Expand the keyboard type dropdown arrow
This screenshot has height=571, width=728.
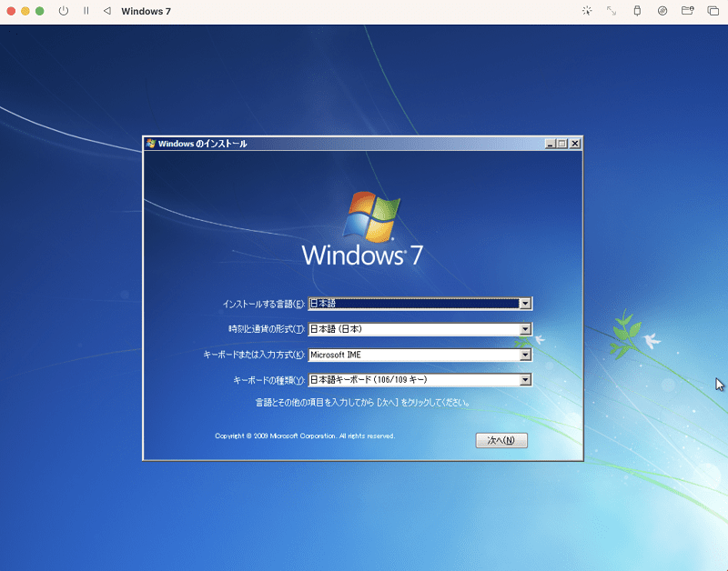[x=525, y=380]
